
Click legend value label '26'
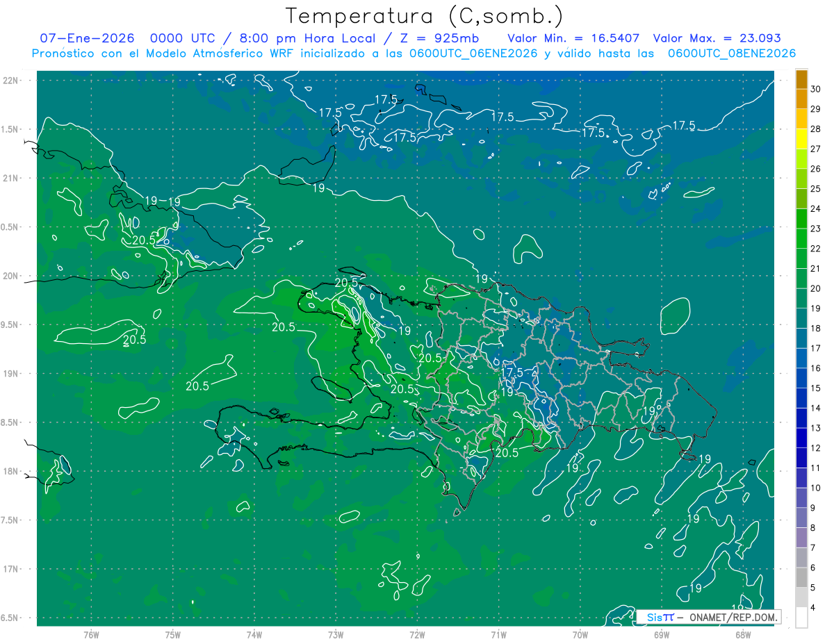816,169
